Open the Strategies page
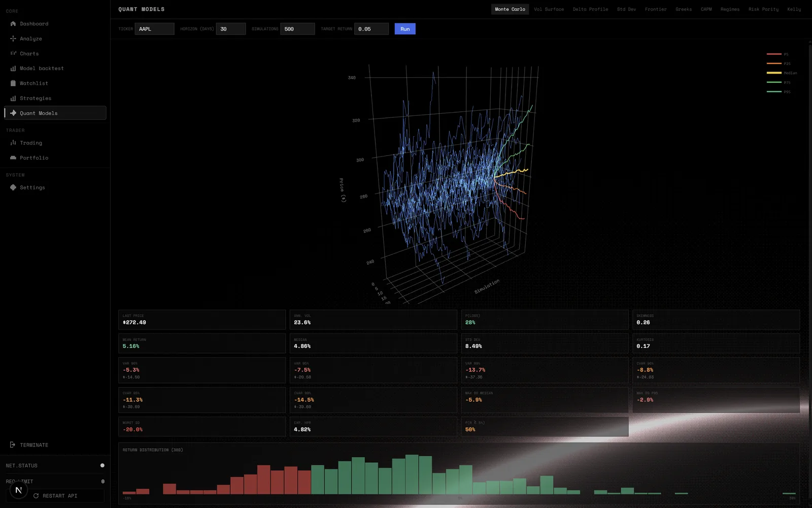This screenshot has width=812, height=508. [x=55, y=98]
